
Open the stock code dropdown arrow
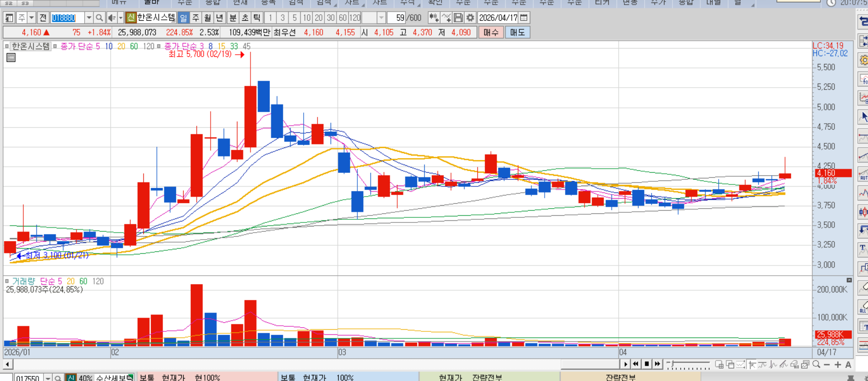(89, 18)
